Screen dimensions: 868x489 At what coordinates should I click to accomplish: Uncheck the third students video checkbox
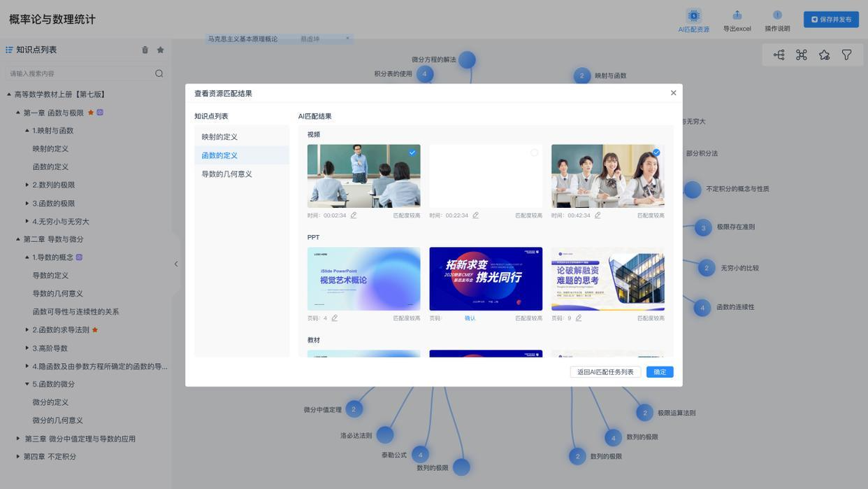tap(656, 153)
